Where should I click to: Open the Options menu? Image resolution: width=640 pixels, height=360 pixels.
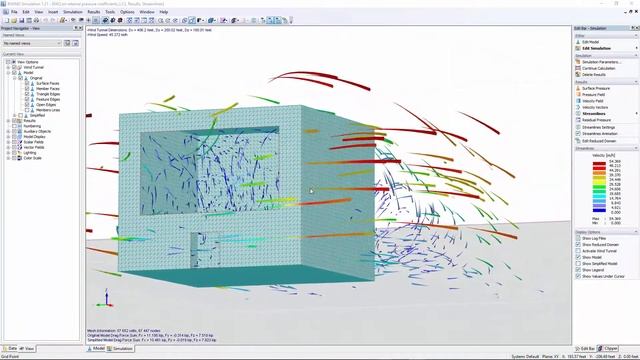click(127, 12)
